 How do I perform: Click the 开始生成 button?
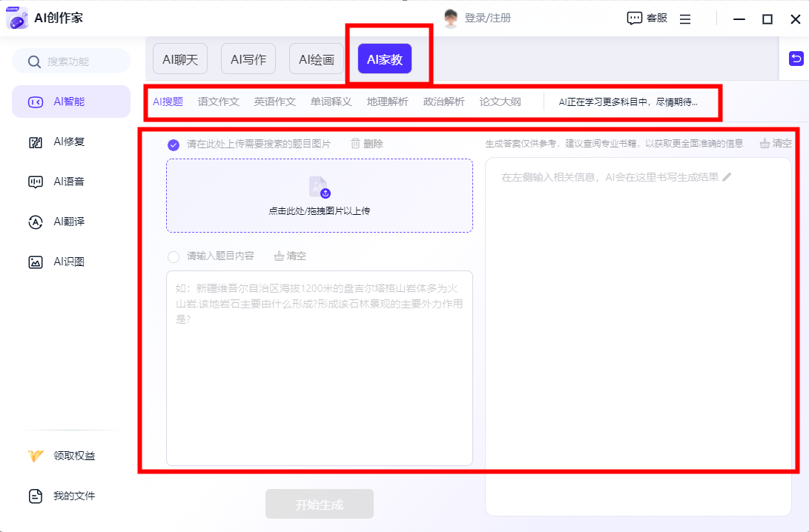pos(320,505)
